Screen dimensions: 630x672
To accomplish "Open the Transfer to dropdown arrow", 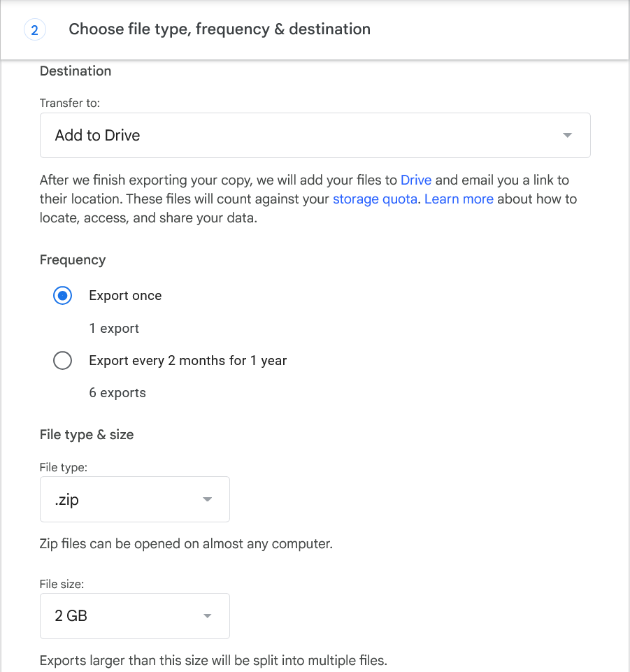I will [567, 135].
